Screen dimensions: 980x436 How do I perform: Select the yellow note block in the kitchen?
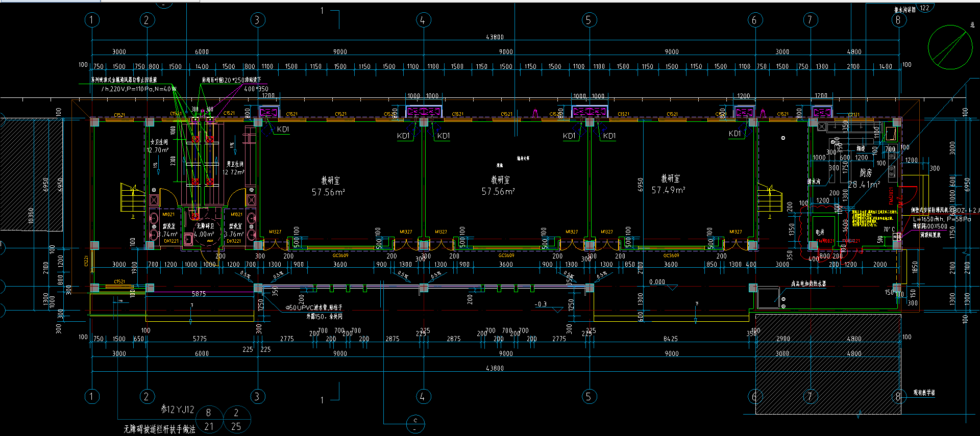coord(874,218)
